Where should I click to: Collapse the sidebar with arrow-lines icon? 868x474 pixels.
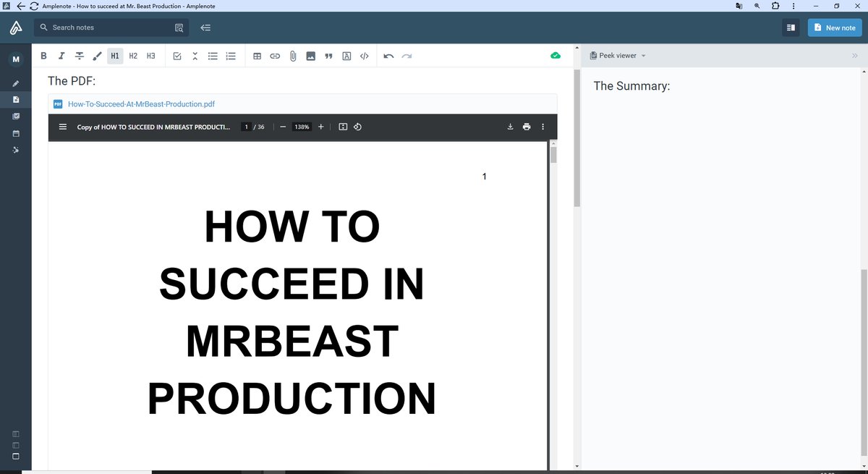pyautogui.click(x=205, y=27)
